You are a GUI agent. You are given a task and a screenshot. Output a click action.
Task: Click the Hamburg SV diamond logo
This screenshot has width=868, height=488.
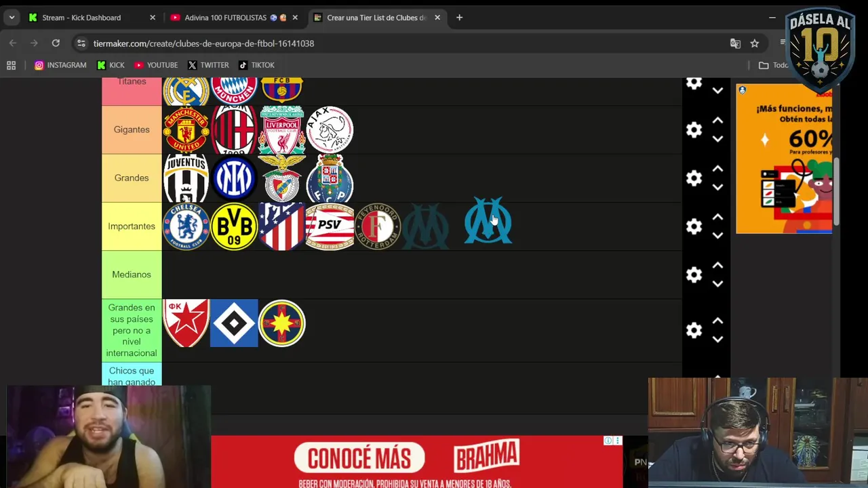pos(234,323)
